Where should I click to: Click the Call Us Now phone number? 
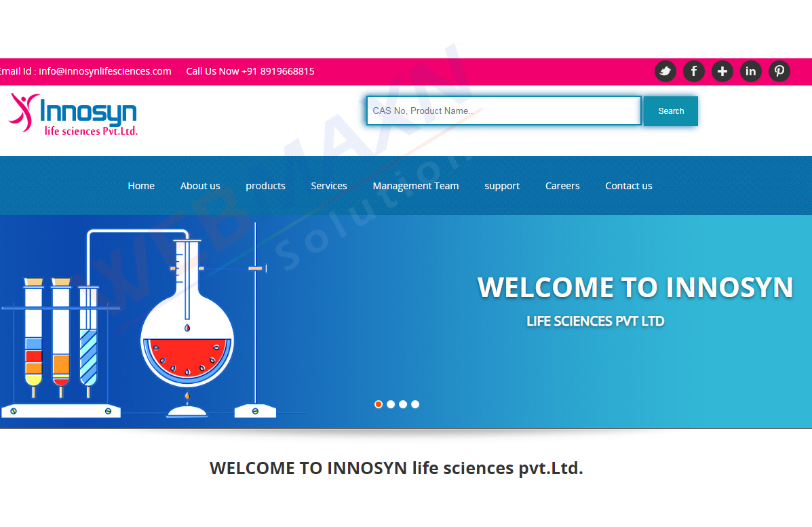pos(250,71)
